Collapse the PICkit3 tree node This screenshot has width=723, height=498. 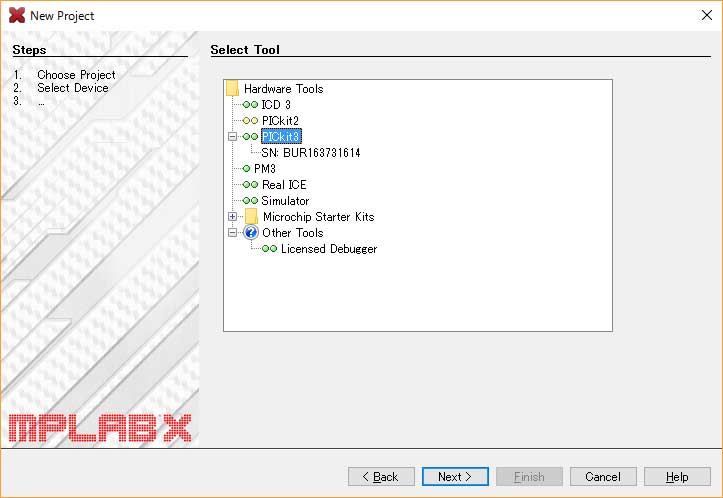[x=232, y=136]
